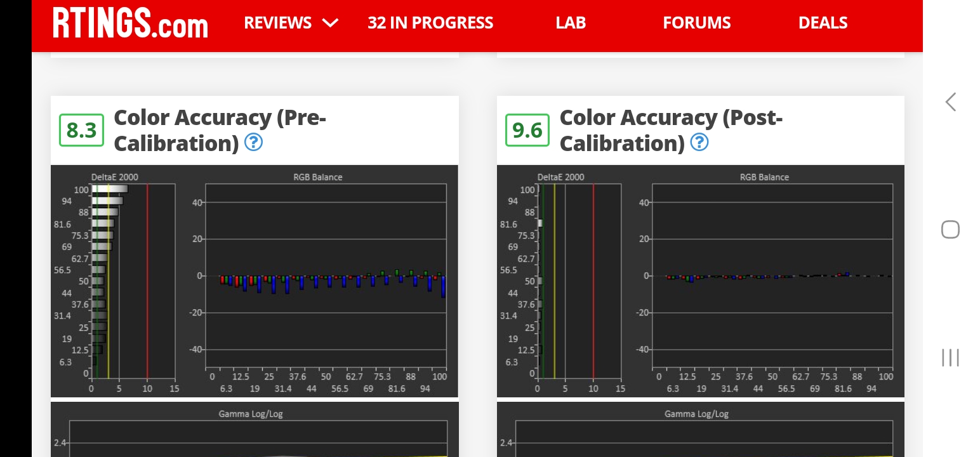Click the 9.6 score badge
This screenshot has width=980, height=457.
527,130
